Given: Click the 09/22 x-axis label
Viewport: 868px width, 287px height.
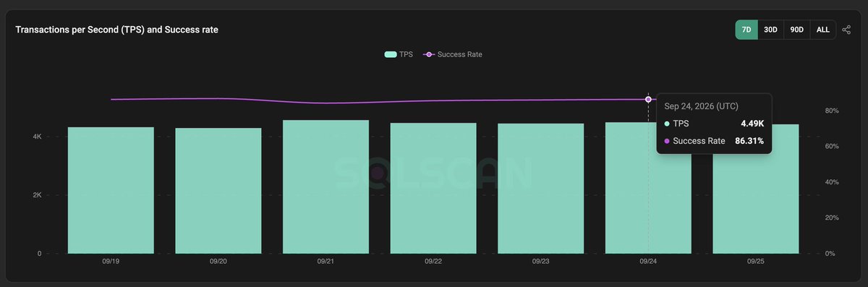Looking at the screenshot, I should coord(433,262).
